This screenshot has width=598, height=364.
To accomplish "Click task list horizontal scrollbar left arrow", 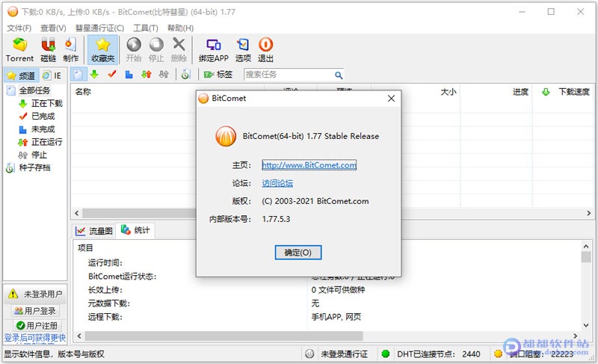I will click(x=77, y=213).
